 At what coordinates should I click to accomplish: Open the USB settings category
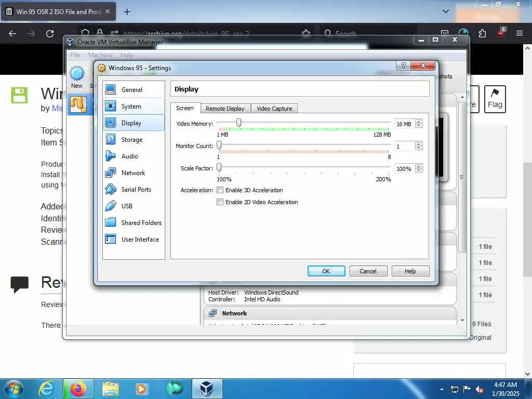click(x=134, y=206)
